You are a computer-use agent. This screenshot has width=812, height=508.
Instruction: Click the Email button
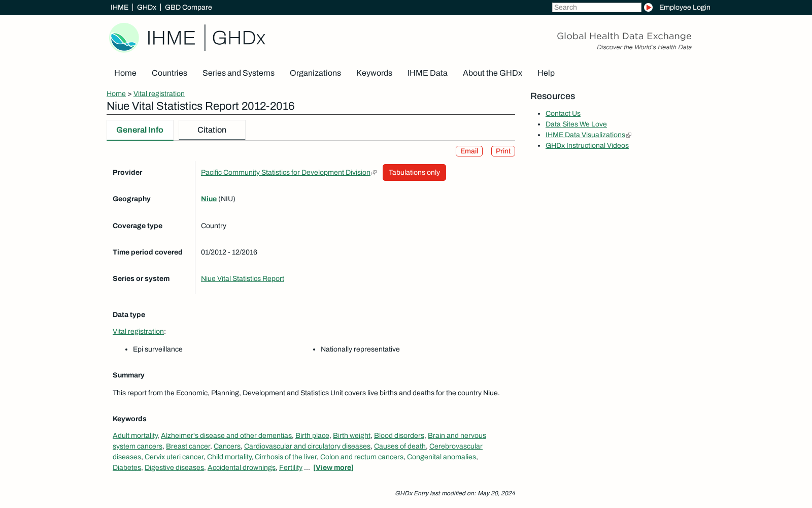[x=469, y=151]
